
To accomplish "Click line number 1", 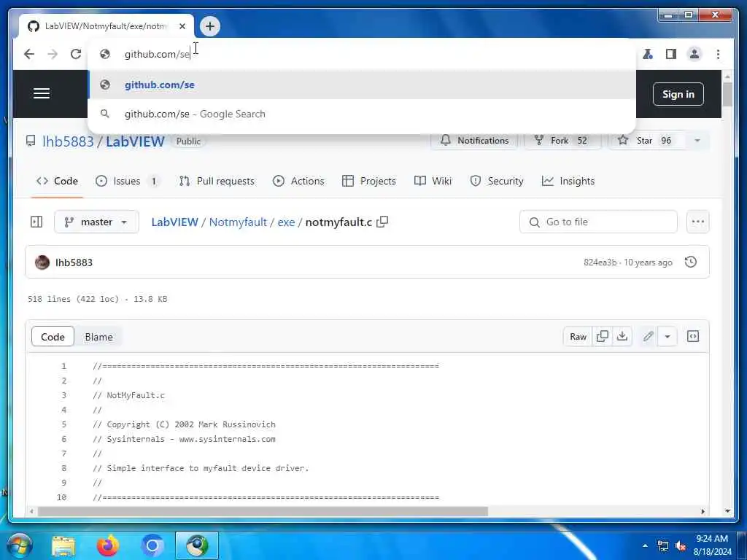I will click(63, 366).
